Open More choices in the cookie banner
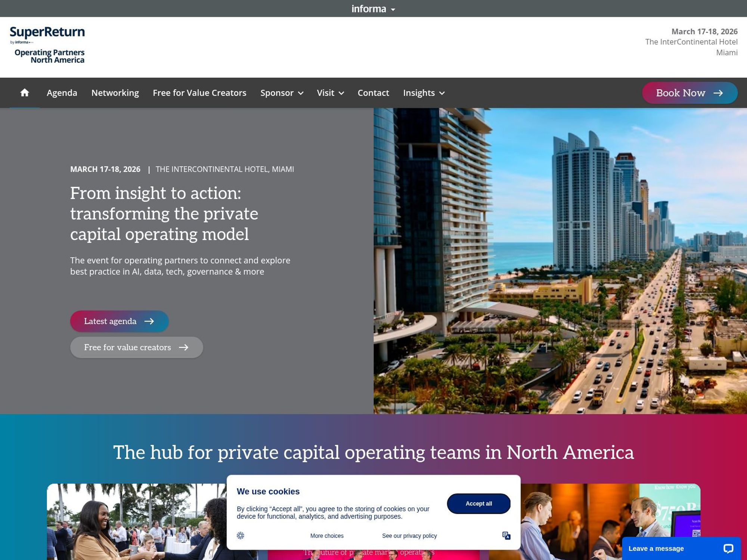The width and height of the screenshot is (747, 560). [326, 535]
